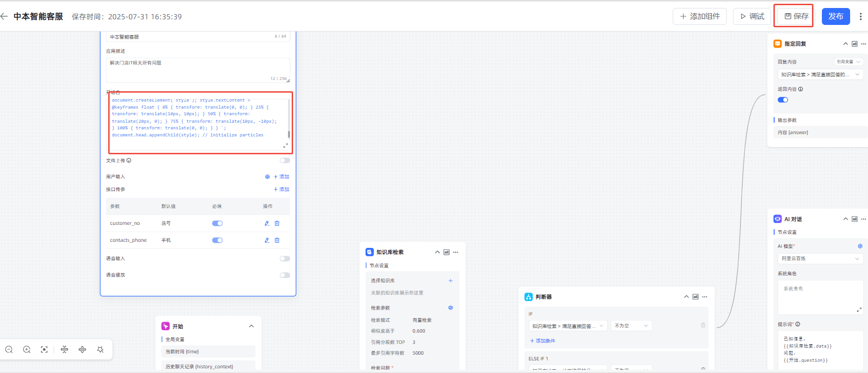Click info icon beside 返回内容
Viewport: 868px width, 373px height.
pyautogui.click(x=801, y=89)
